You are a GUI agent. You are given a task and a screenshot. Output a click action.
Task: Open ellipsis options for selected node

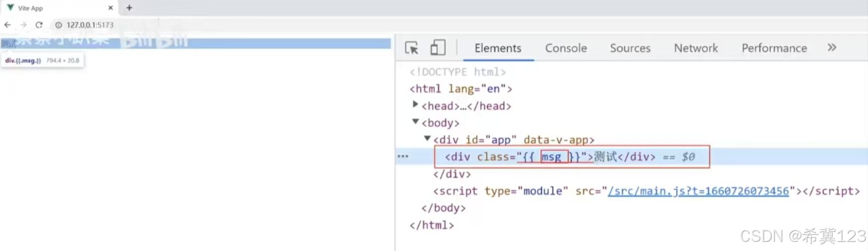pyautogui.click(x=403, y=156)
